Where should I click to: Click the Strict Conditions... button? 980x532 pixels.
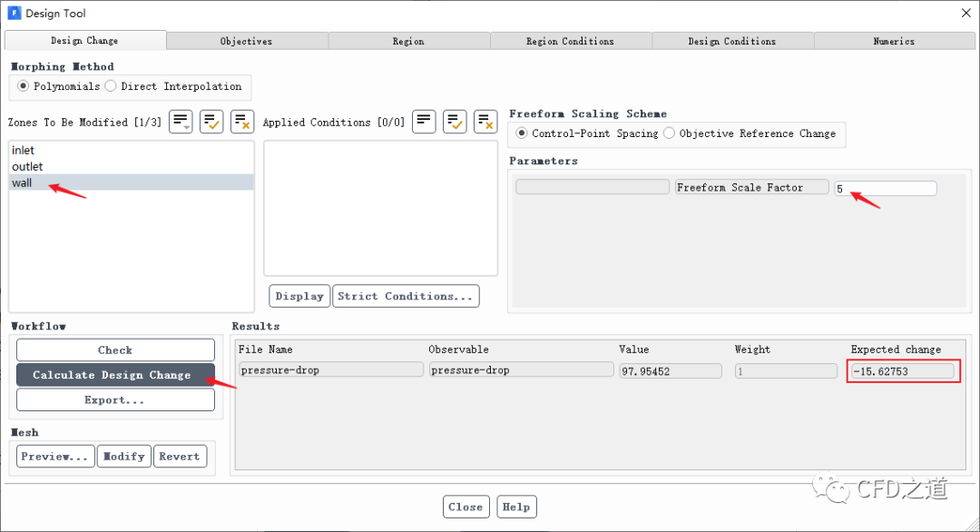[405, 296]
